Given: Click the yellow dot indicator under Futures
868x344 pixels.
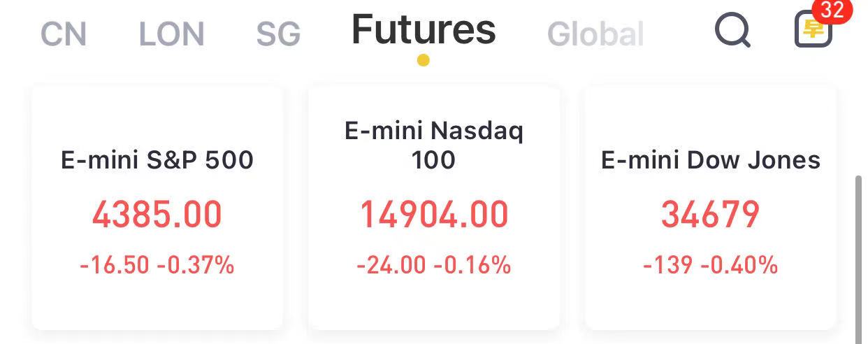Looking at the screenshot, I should point(423,60).
